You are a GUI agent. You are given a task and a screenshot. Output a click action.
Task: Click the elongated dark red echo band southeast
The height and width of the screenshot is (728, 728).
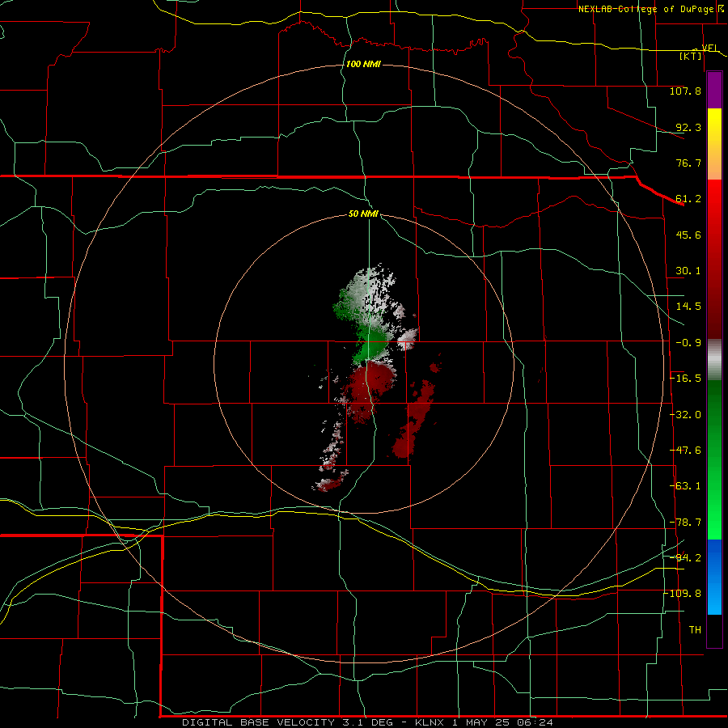(x=416, y=418)
